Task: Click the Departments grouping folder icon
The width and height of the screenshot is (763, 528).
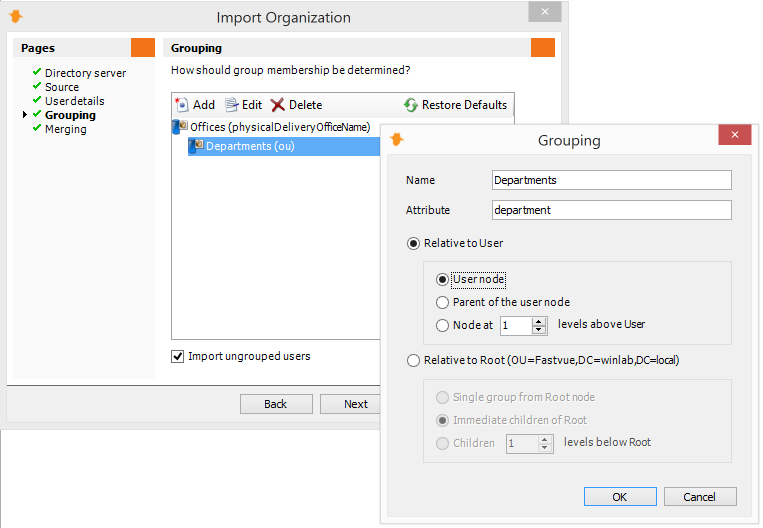Action: tap(196, 146)
